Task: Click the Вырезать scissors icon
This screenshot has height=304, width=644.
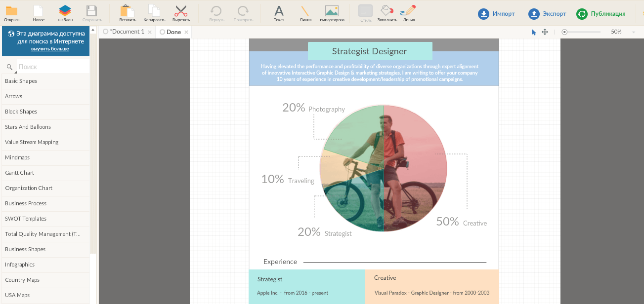Action: pyautogui.click(x=181, y=12)
